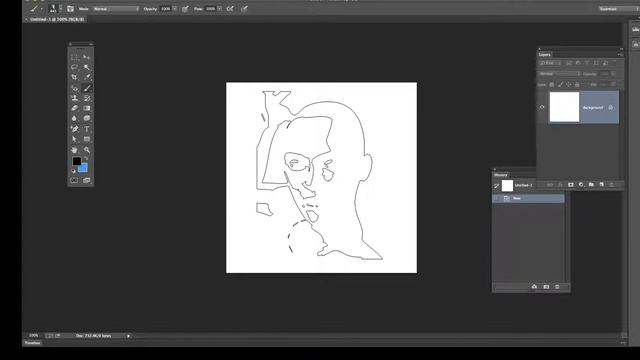Select the Type tool
Screen dimensions: 640x360
(x=87, y=129)
